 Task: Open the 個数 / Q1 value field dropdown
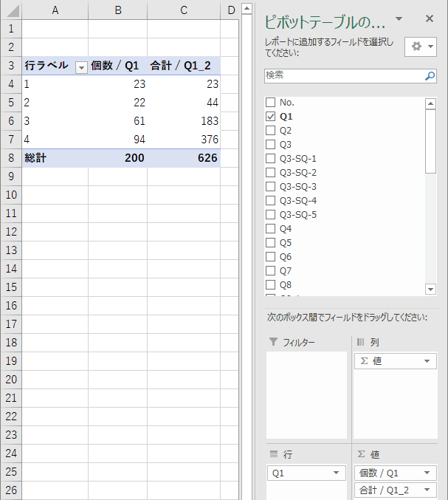point(428,473)
